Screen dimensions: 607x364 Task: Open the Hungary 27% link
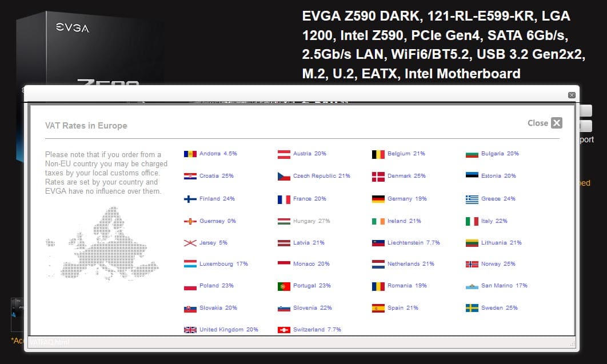tap(312, 221)
